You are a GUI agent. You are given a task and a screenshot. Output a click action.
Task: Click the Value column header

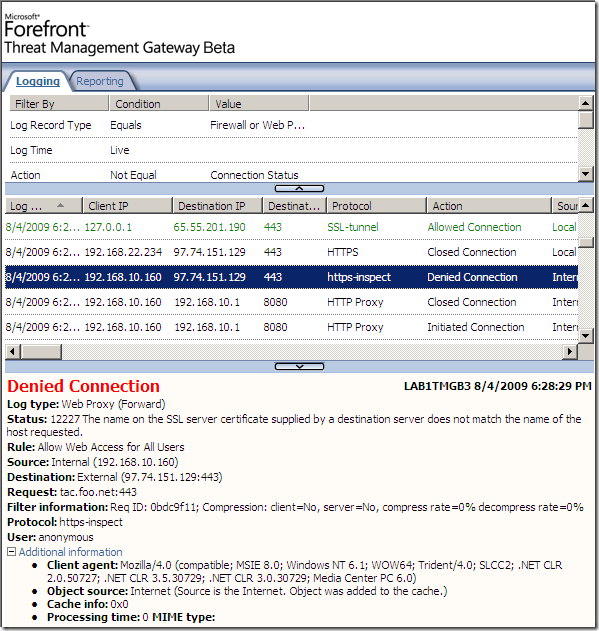(259, 103)
